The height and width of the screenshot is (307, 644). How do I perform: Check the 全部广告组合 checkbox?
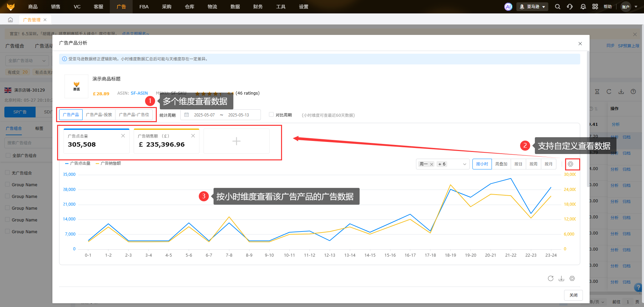point(8,155)
